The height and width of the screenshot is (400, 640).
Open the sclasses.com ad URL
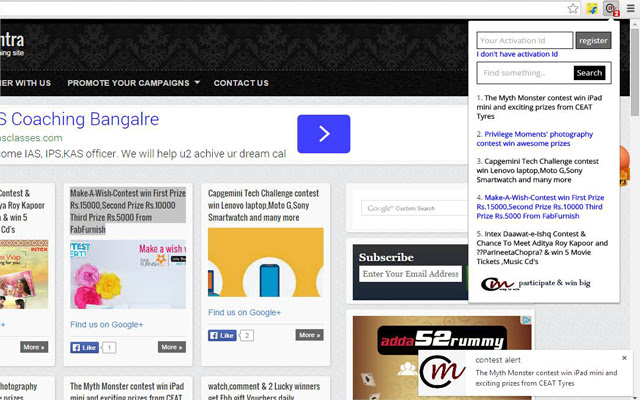point(31,138)
